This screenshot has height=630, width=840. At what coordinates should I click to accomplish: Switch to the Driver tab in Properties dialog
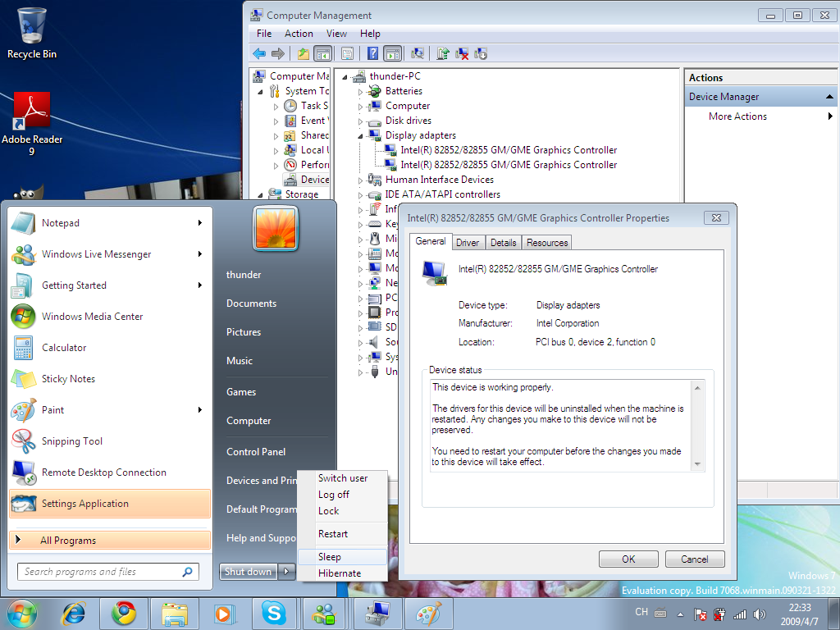pos(468,243)
